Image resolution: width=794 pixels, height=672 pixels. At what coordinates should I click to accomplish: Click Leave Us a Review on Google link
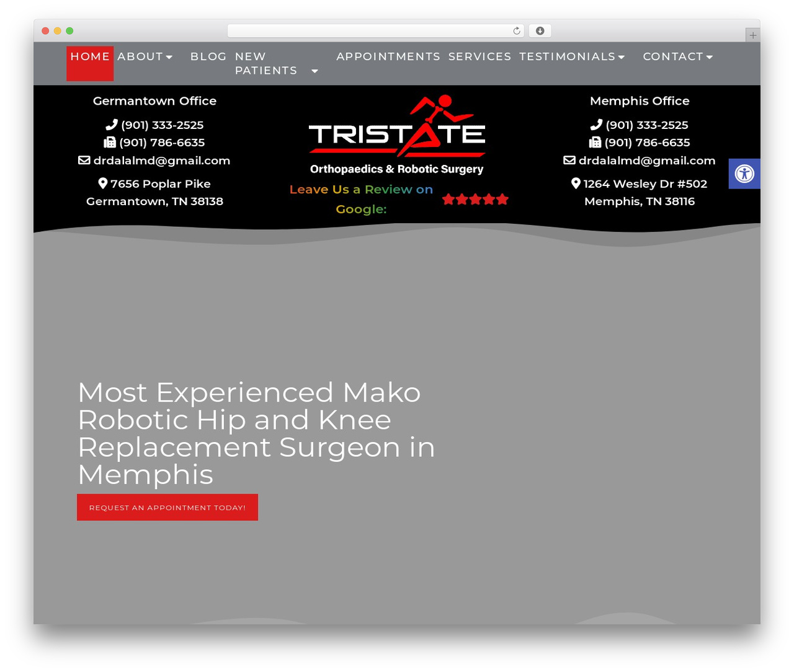361,199
